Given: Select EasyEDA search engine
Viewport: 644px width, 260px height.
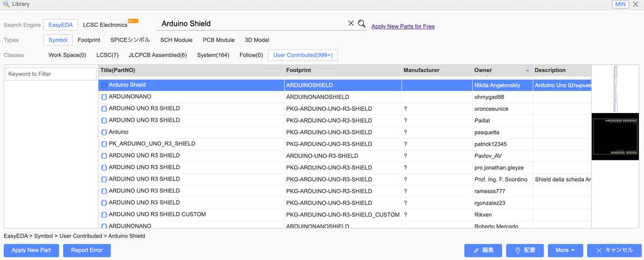Looking at the screenshot, I should [x=61, y=25].
